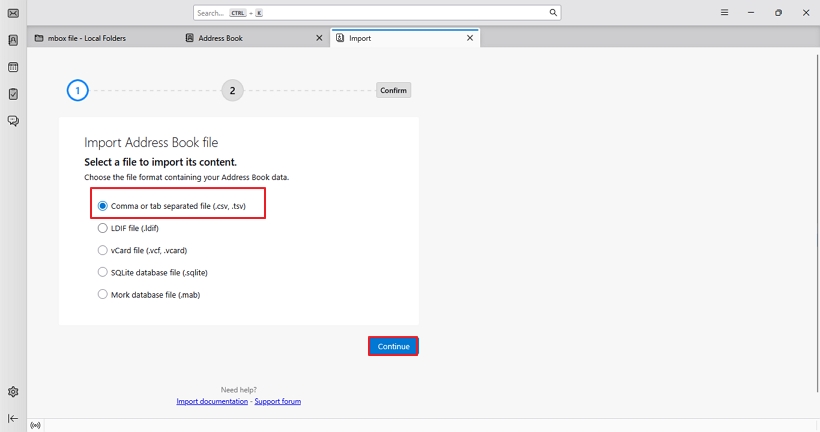Collapse the spaces toolbar with arrow icon
820x432 pixels.
[13, 418]
